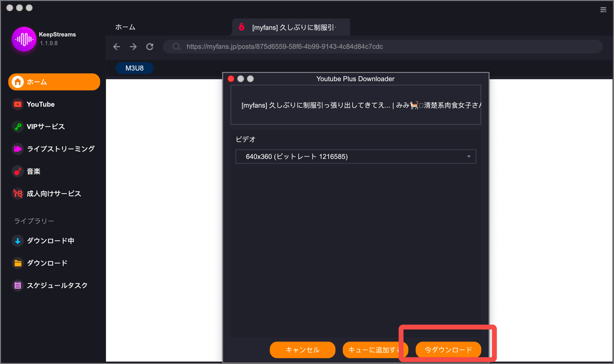This screenshot has width=614, height=364.
Task: Click the M3U8 badge button
Action: (134, 68)
